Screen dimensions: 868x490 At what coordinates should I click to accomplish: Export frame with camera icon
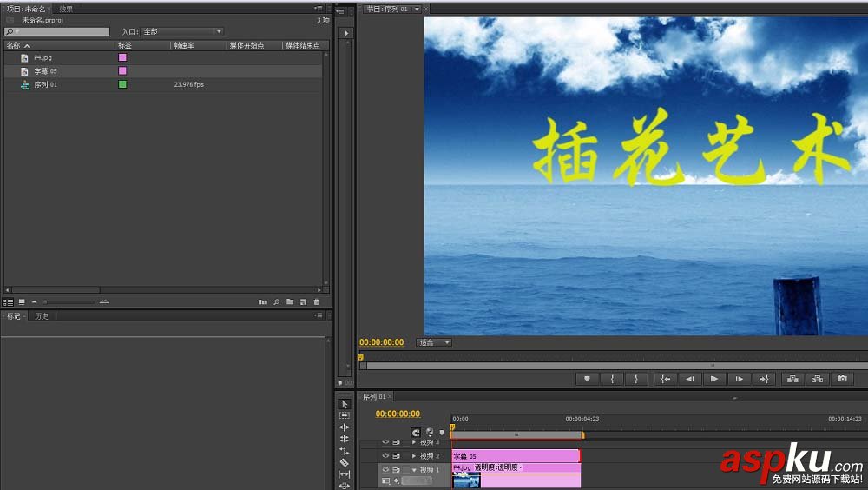(842, 379)
